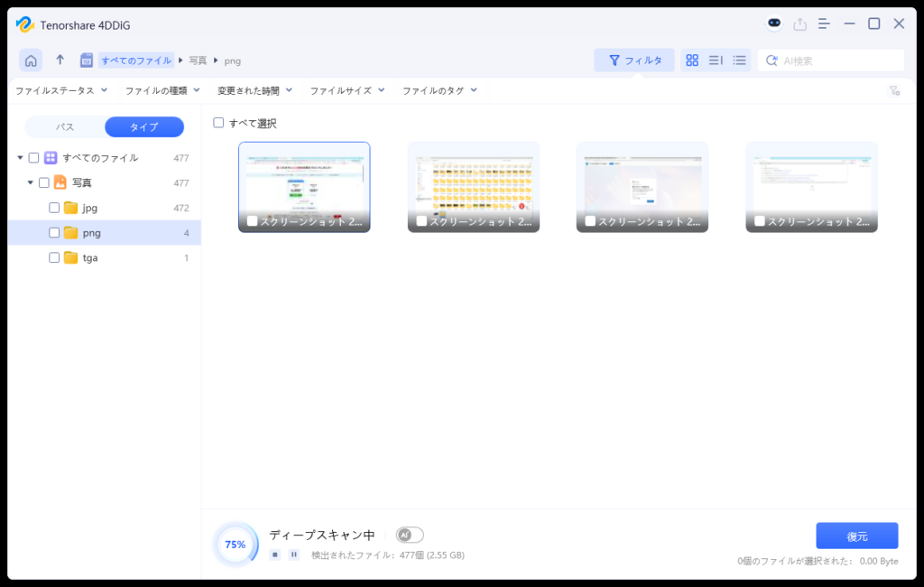Switch to large thumbnail grid view
This screenshot has width=924, height=587.
[x=691, y=60]
